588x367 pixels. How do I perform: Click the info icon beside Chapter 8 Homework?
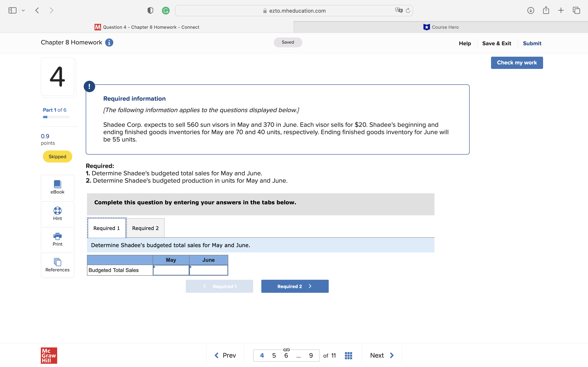coord(109,42)
